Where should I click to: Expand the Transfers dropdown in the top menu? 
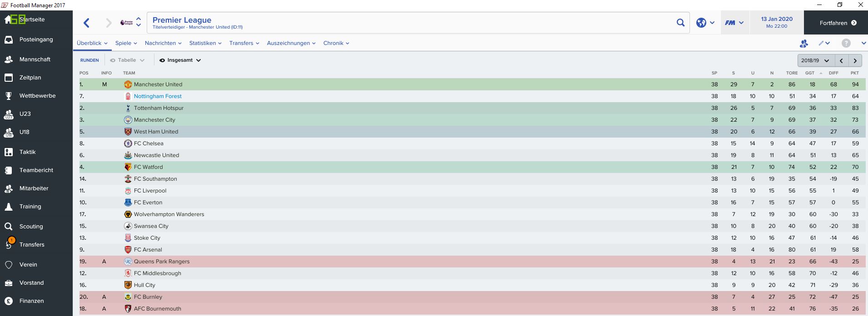(244, 43)
